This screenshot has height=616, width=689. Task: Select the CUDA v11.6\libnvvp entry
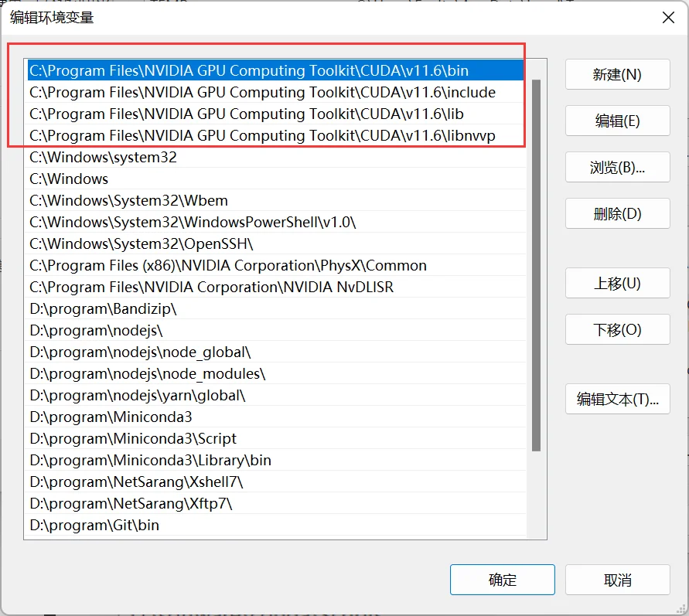[x=262, y=136]
